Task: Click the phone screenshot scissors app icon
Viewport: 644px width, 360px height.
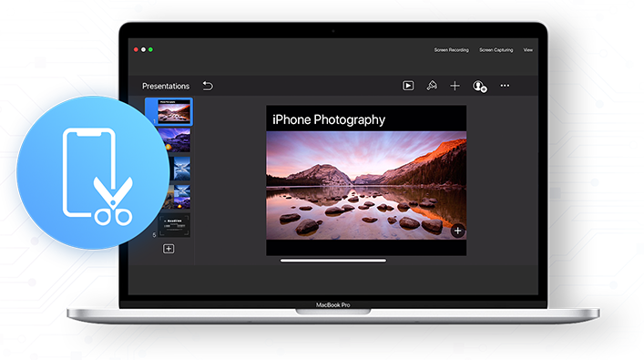Action: pyautogui.click(x=93, y=172)
